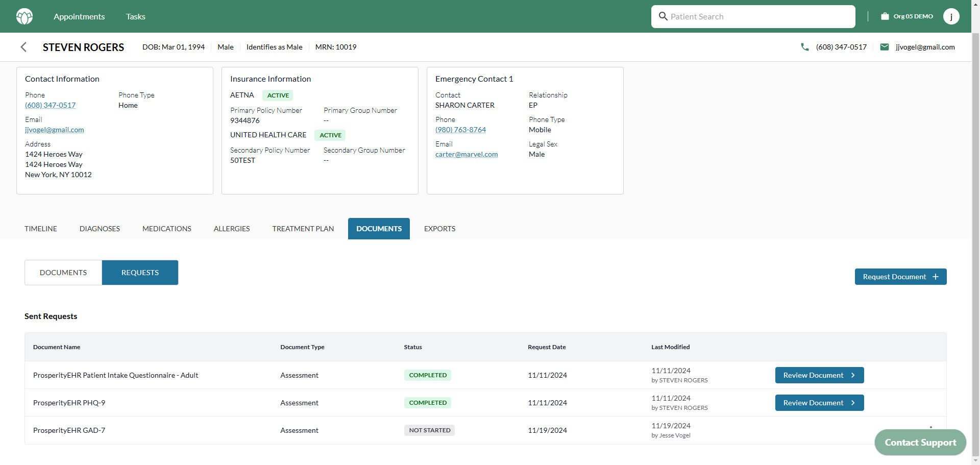This screenshot has height=465, width=980.
Task: Click the briefcase icon beside Org 05 DEMO
Action: [885, 16]
